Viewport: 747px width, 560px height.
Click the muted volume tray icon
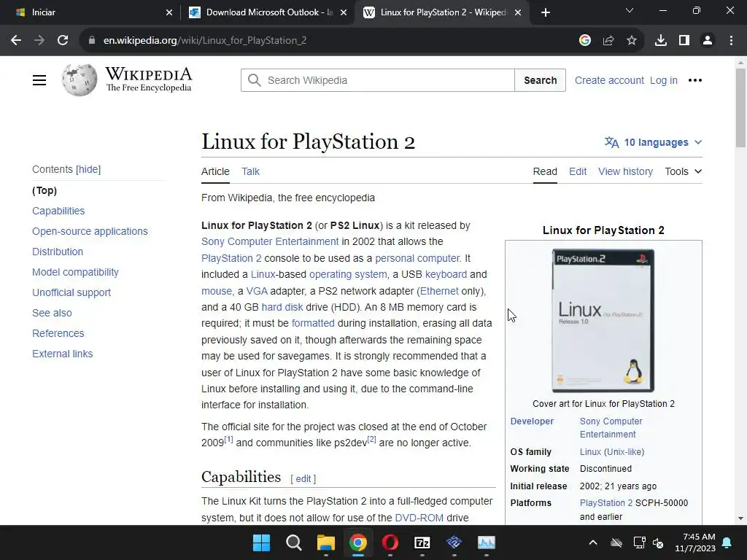point(658,542)
